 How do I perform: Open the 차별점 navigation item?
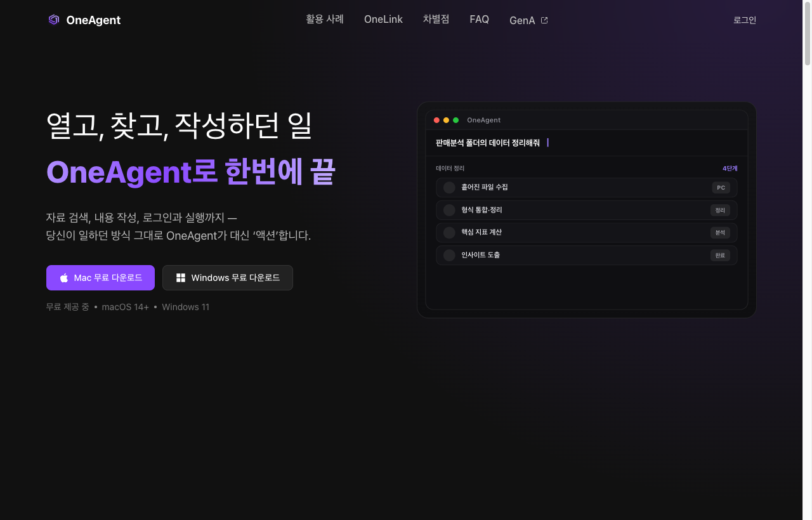[x=436, y=19]
